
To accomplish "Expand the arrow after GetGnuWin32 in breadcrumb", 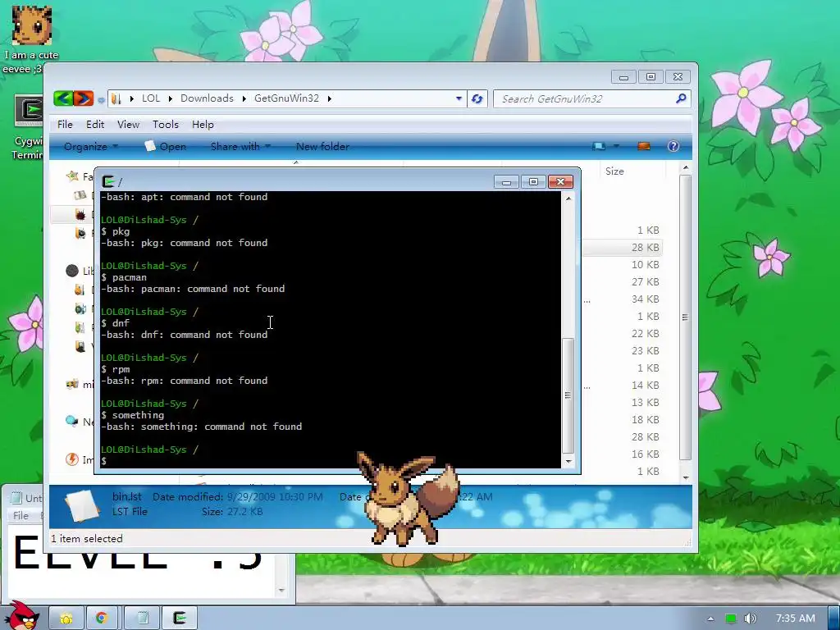I will (329, 98).
